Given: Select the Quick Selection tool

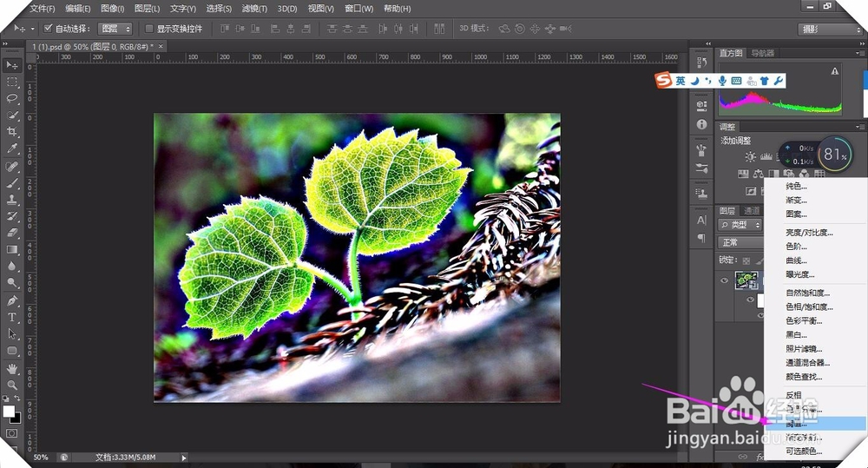Looking at the screenshot, I should tap(11, 115).
